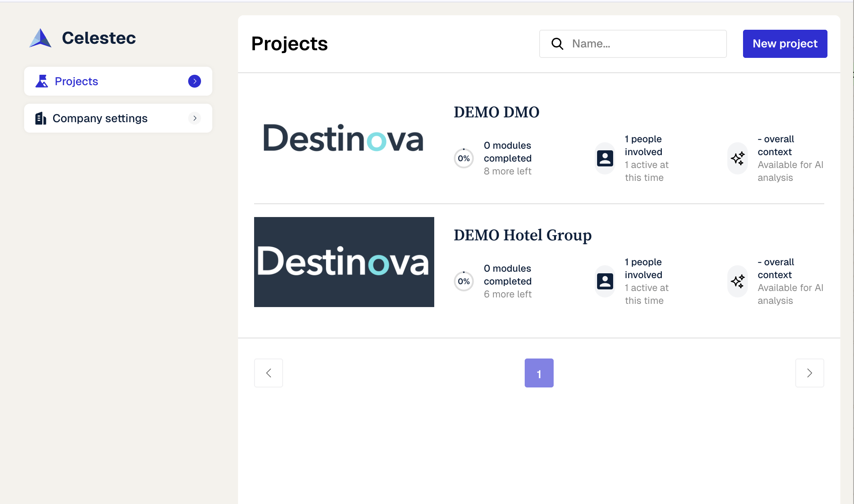Click '1 people involved' in DEMO Hotel Group row
The width and height of the screenshot is (854, 504).
click(x=643, y=268)
